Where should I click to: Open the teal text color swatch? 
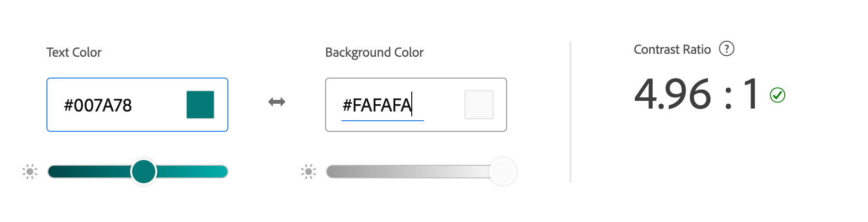(200, 105)
